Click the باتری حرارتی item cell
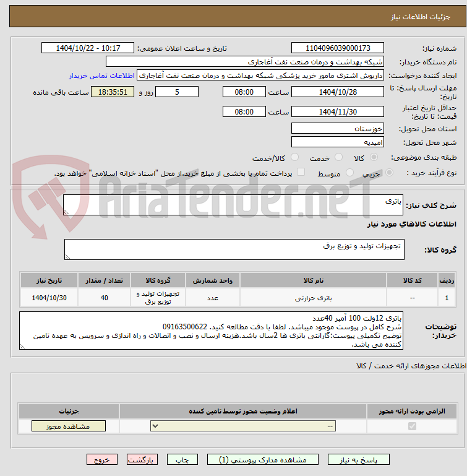Screen dimensions: 467x476 pos(313,298)
